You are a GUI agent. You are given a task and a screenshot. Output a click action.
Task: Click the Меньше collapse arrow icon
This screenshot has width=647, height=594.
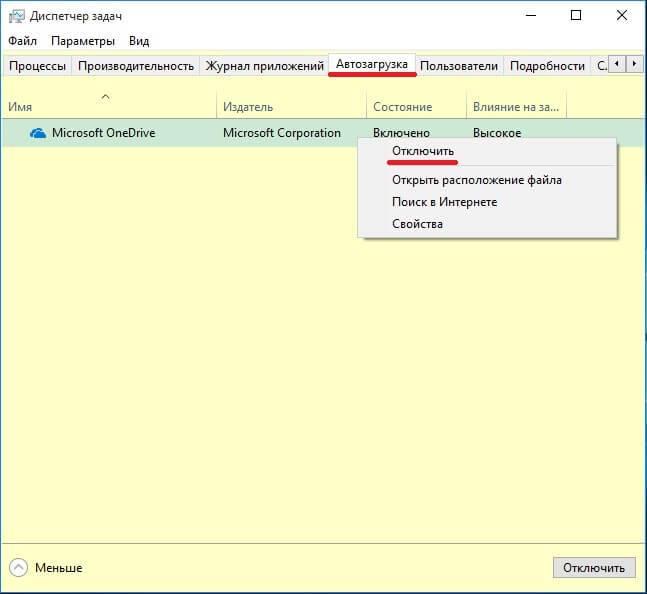tap(18, 568)
